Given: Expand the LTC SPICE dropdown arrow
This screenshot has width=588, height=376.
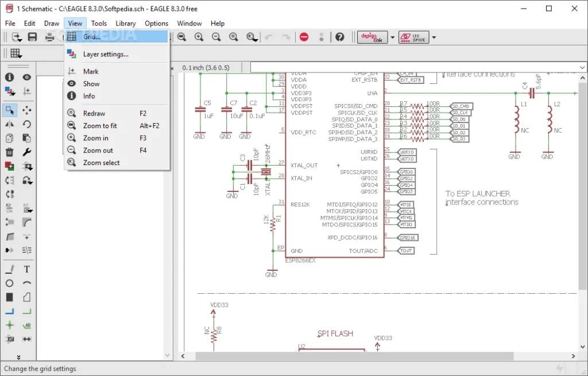Looking at the screenshot, I should (434, 37).
